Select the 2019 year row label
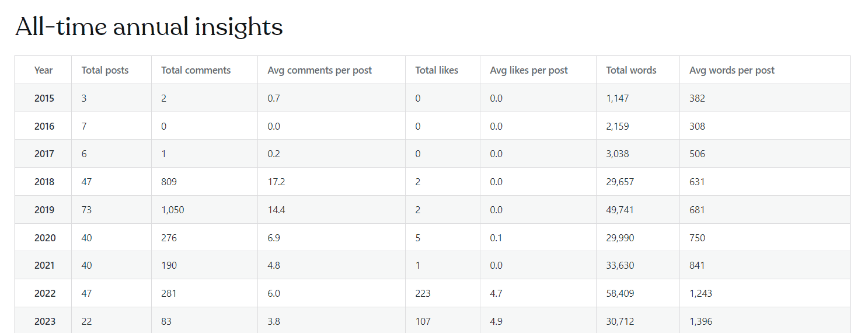 click(x=44, y=210)
